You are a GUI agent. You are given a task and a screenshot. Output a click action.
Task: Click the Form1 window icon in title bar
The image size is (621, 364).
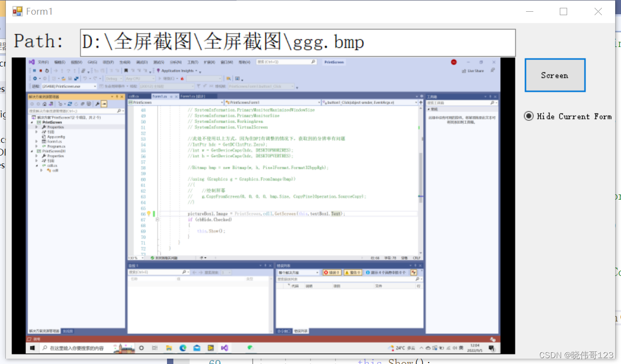(x=18, y=11)
